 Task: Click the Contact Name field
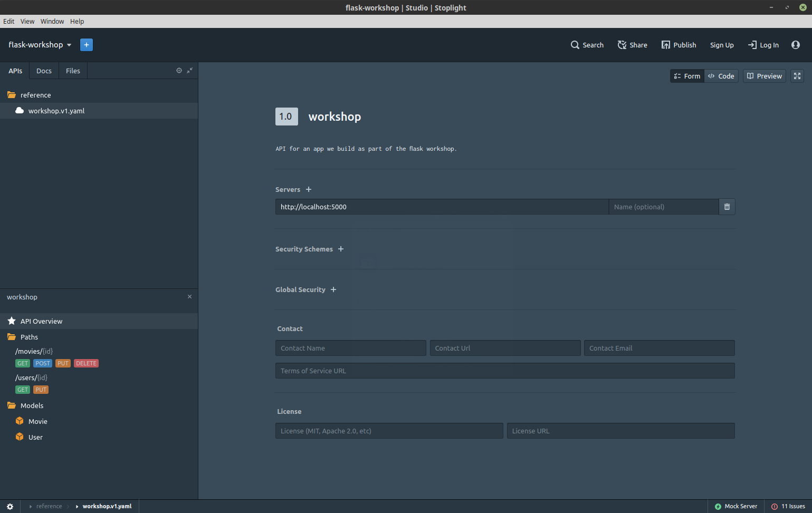(351, 348)
